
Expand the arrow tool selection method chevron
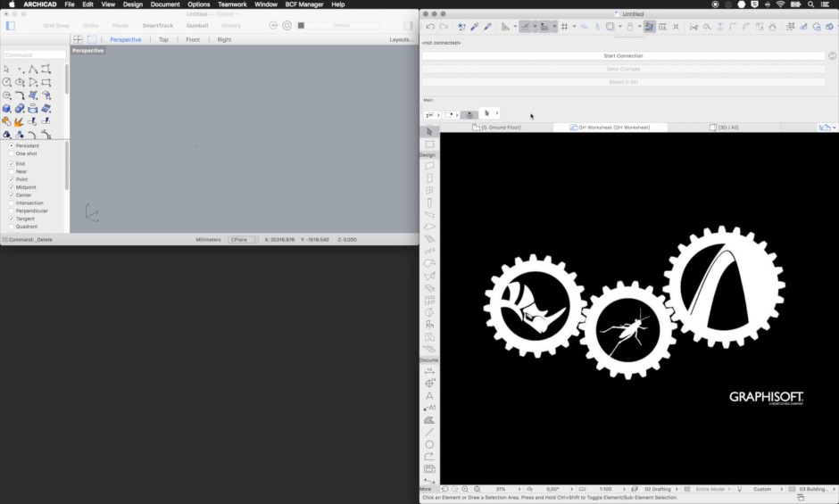[497, 113]
